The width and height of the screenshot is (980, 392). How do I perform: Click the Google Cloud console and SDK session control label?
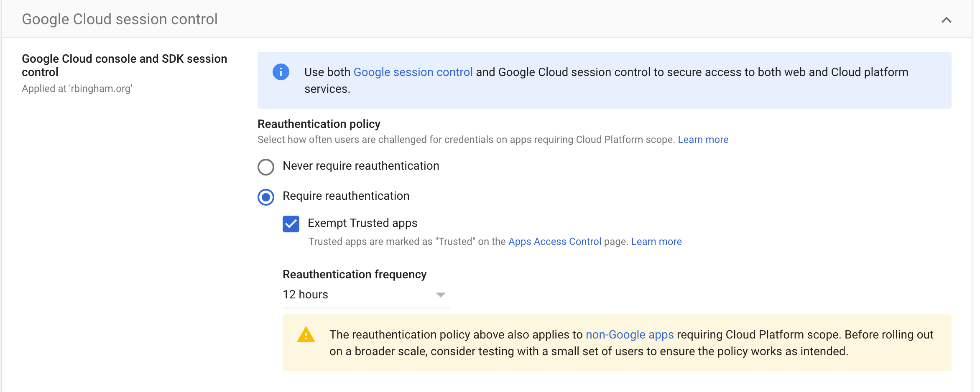point(124,65)
